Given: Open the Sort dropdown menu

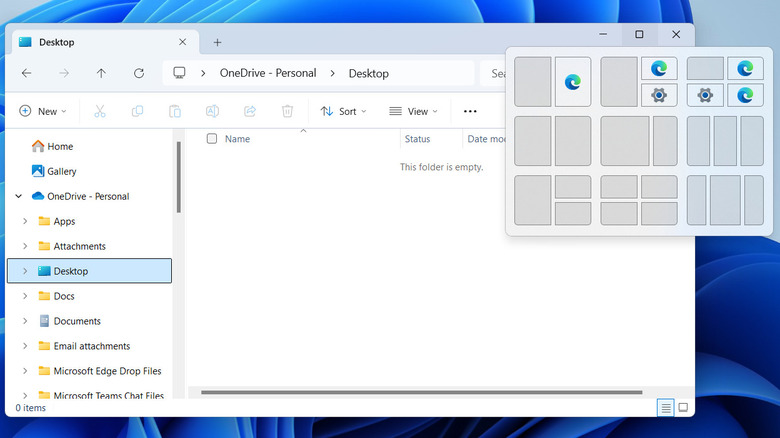Looking at the screenshot, I should click(x=344, y=111).
